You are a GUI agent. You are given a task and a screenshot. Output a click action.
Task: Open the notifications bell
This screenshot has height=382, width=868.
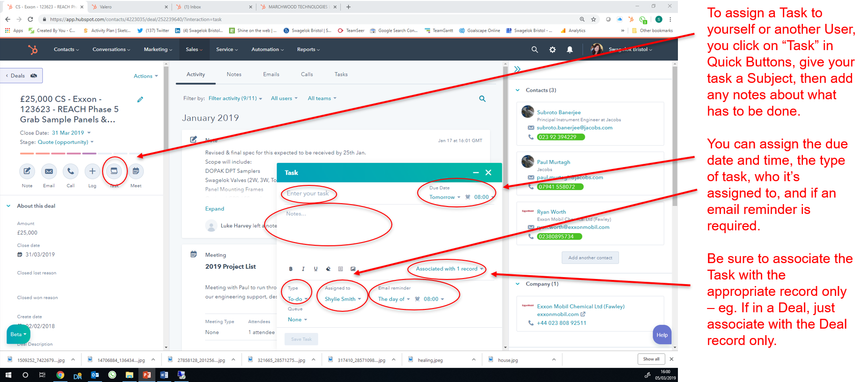tap(570, 50)
